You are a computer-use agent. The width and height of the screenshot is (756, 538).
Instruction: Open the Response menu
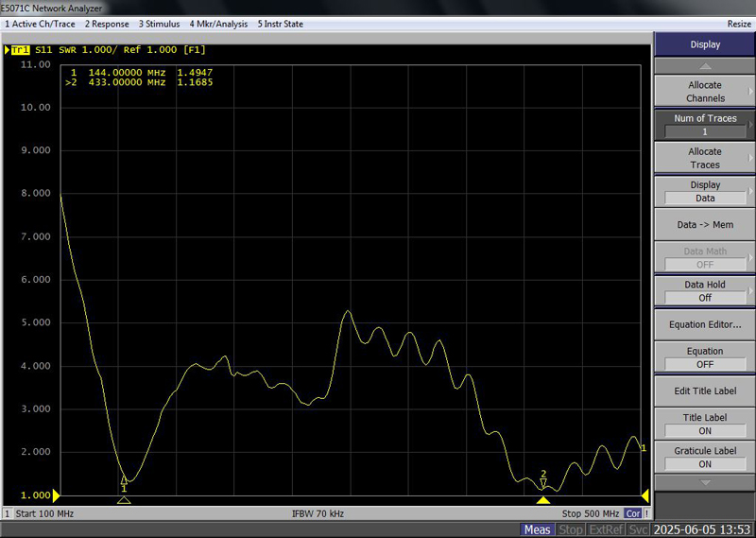(107, 25)
